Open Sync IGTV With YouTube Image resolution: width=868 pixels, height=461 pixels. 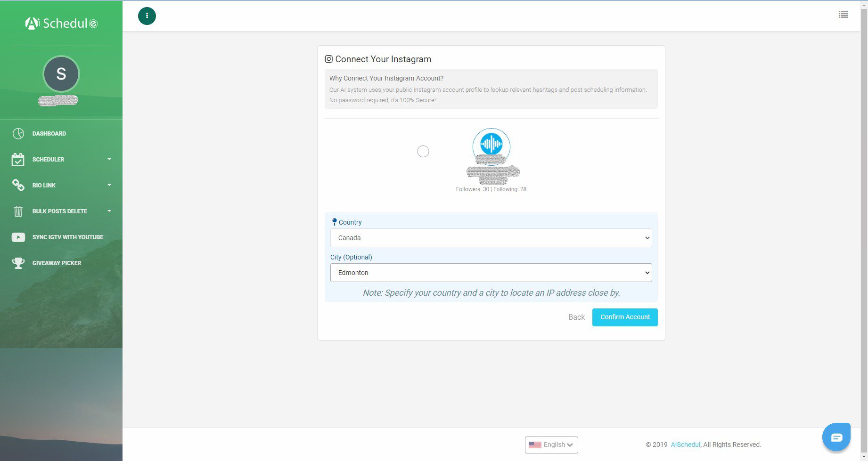click(x=68, y=237)
